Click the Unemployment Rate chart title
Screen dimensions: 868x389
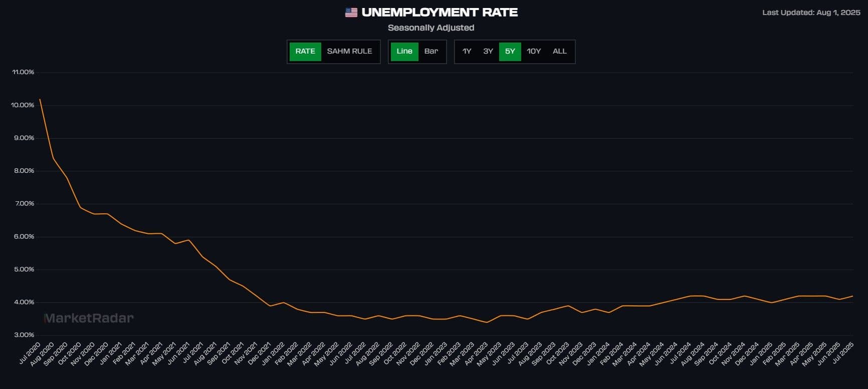(x=440, y=13)
